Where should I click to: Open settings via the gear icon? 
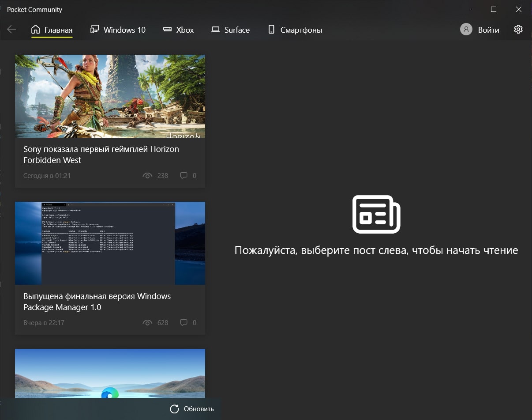pos(518,30)
